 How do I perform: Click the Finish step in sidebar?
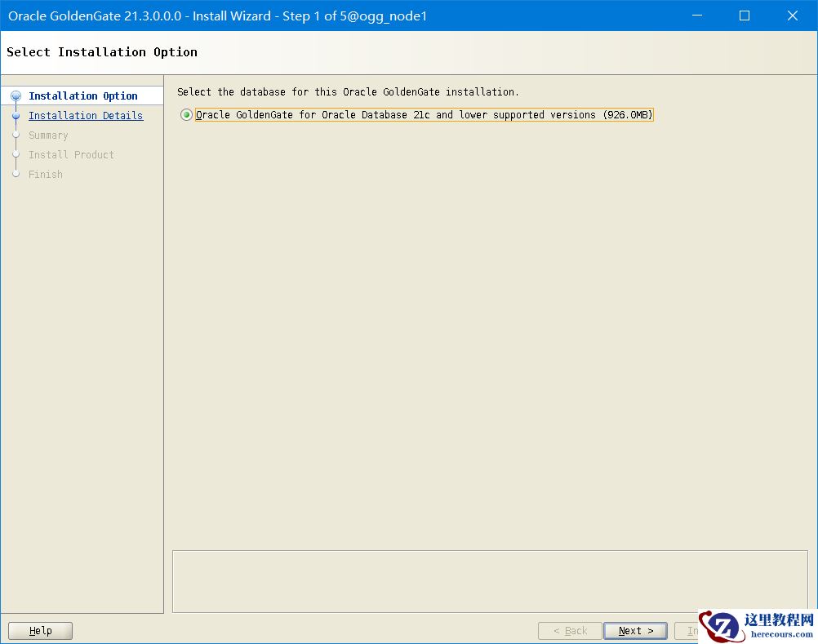click(x=46, y=174)
